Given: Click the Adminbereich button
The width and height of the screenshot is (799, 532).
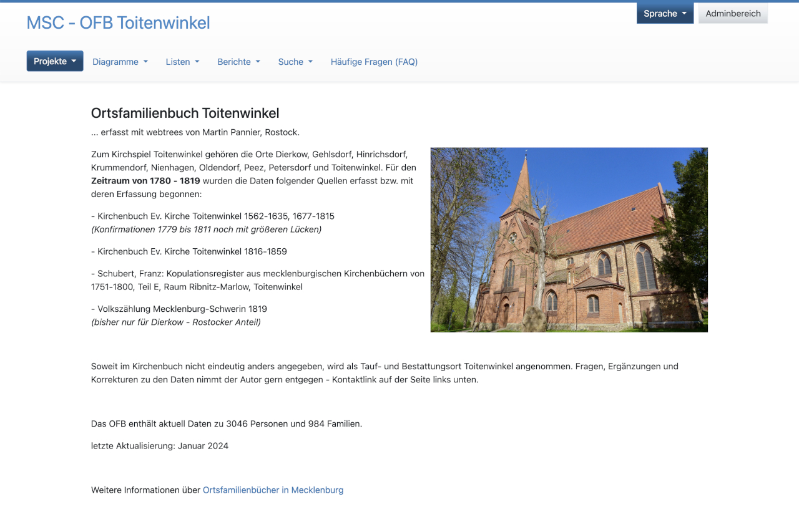Looking at the screenshot, I should (733, 14).
